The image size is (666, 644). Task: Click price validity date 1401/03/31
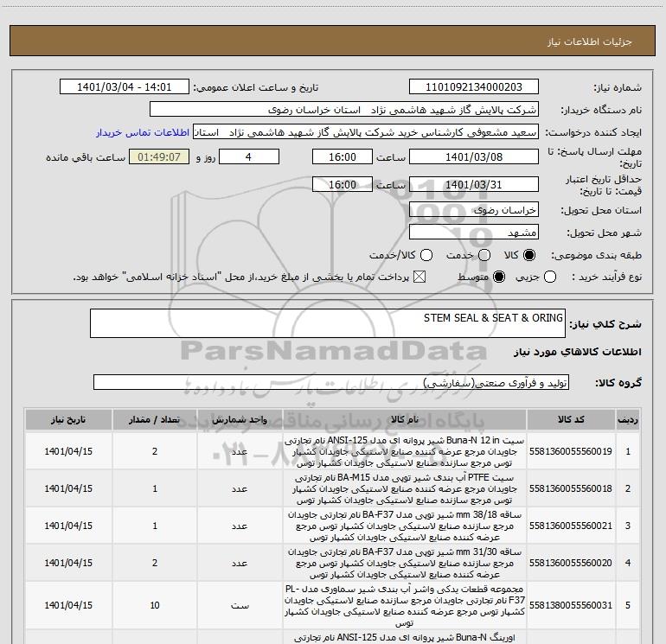tap(474, 184)
